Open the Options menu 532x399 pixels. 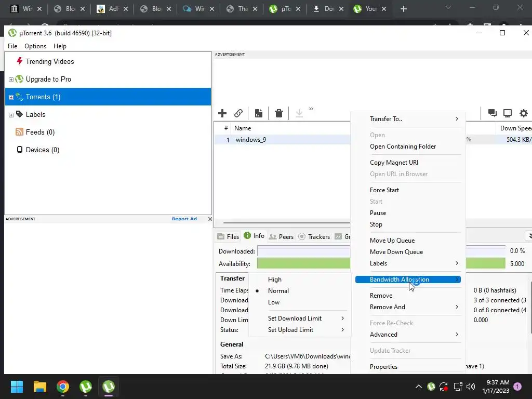click(x=35, y=46)
